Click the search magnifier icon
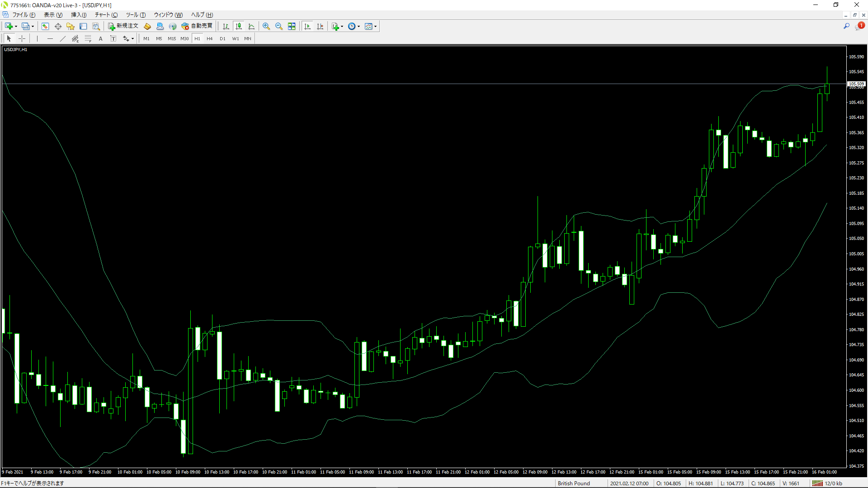The width and height of the screenshot is (868, 488). [846, 26]
